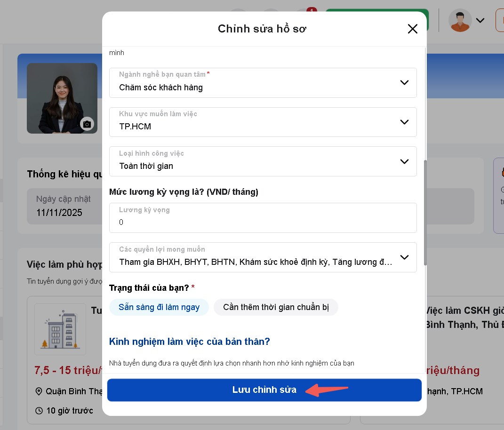Select status Cần thêm thời gian chuẩn bị
This screenshot has width=504, height=430.
tap(276, 307)
